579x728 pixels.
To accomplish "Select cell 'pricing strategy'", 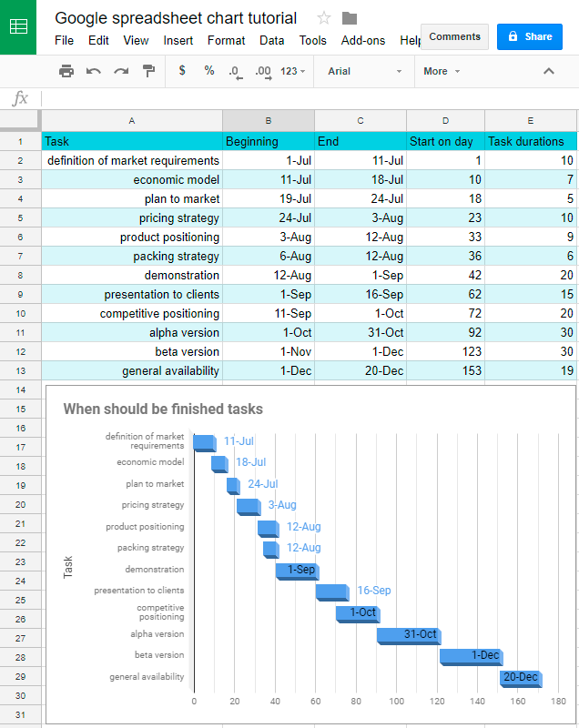I will tap(132, 217).
